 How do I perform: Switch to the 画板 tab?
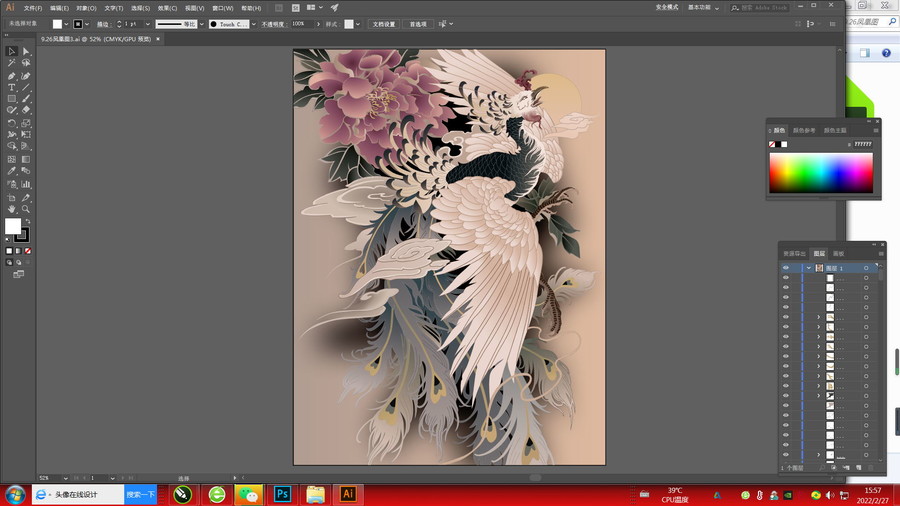(839, 254)
